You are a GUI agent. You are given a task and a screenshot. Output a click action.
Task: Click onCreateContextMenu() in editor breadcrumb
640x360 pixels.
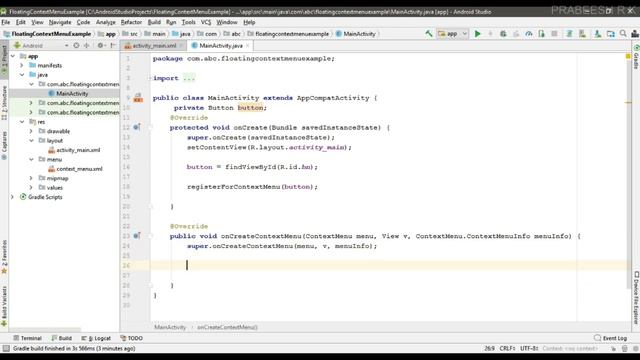227,327
